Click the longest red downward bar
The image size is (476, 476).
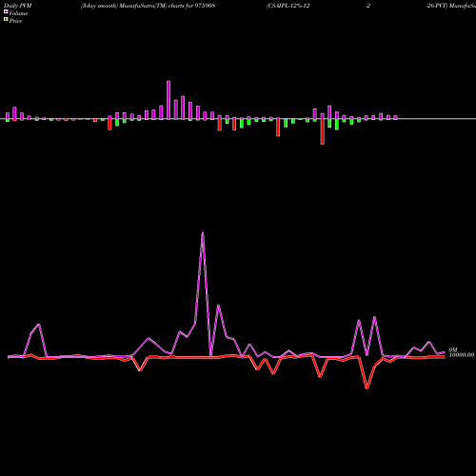(x=323, y=131)
